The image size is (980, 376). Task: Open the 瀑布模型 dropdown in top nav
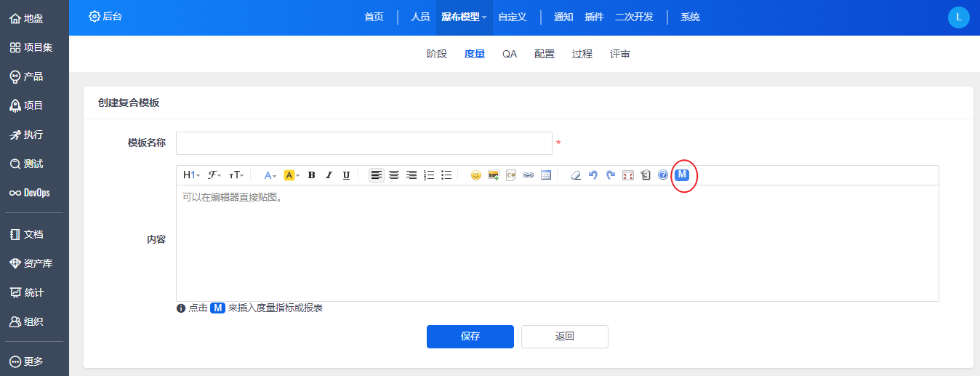tap(464, 17)
